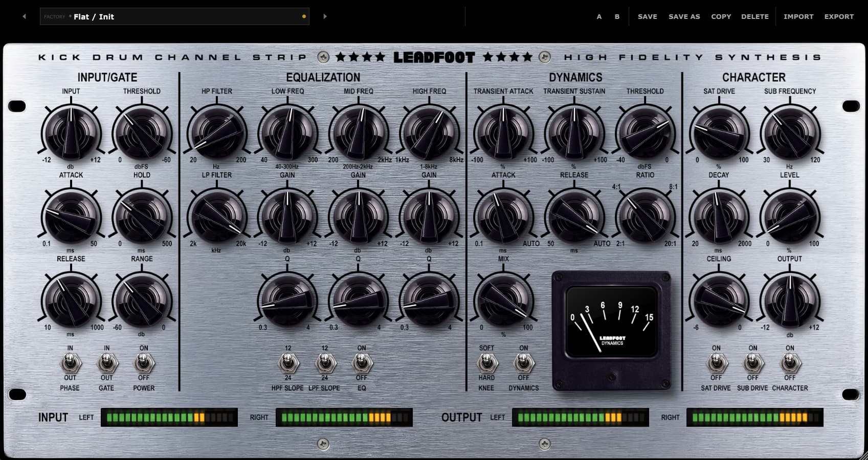Viewport: 868px width, 460px height.
Task: Toggle the EQ on/off switch
Action: (x=362, y=363)
